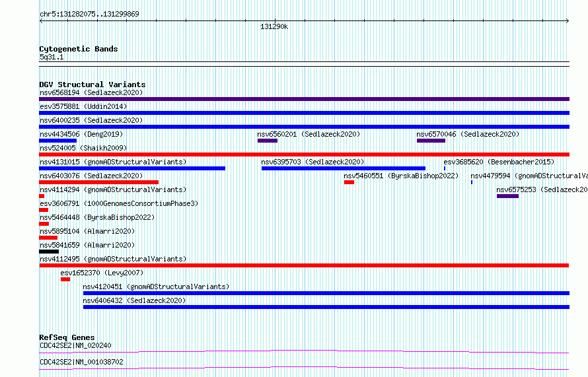Open nsv6406432 (Sedlazeck2020) label
The width and height of the screenshot is (588, 377).
(x=134, y=300)
